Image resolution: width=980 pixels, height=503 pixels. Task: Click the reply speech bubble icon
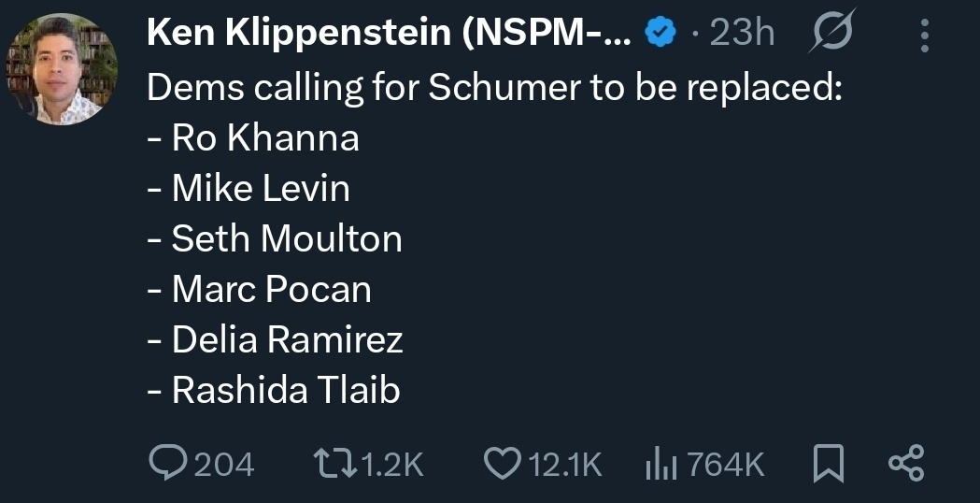point(167,464)
